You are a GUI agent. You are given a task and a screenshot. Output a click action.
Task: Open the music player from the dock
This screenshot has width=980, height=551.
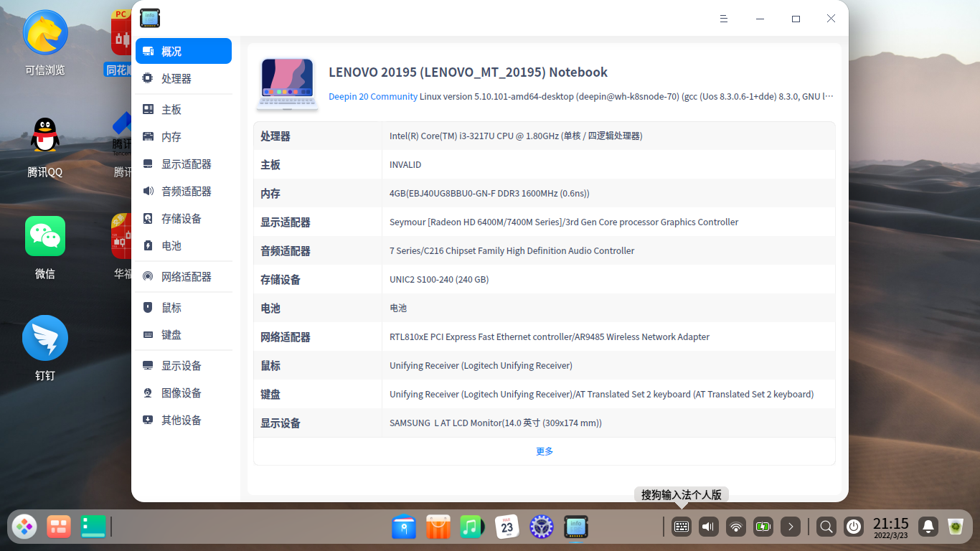(472, 527)
